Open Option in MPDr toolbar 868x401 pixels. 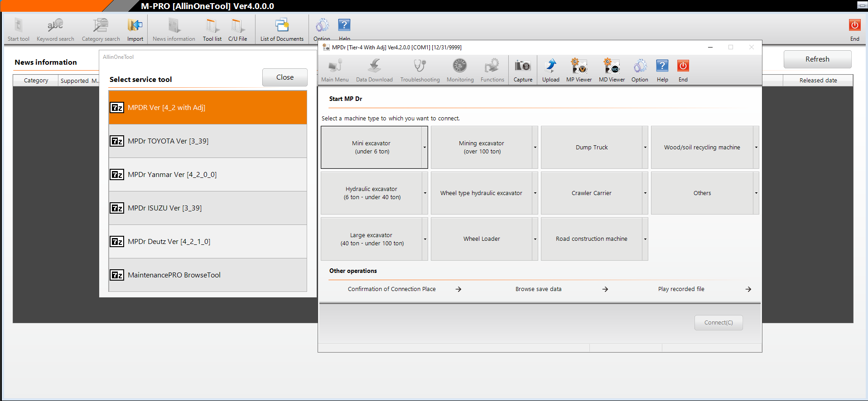(640, 70)
